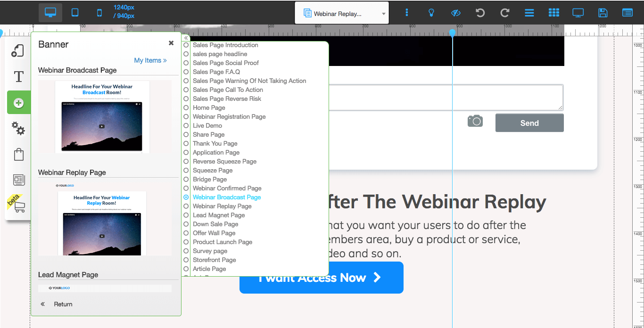
Task: Open the newspaper blog sidebar icon
Action: [19, 180]
